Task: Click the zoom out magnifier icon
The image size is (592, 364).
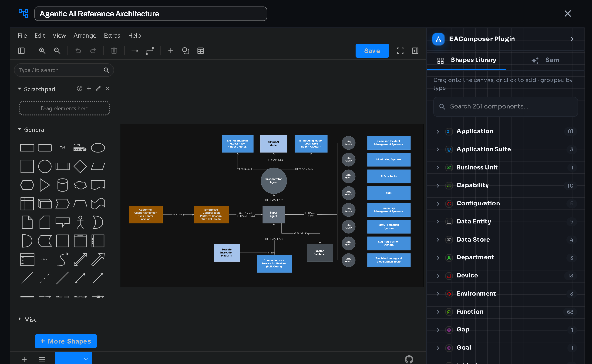Action: point(57,51)
